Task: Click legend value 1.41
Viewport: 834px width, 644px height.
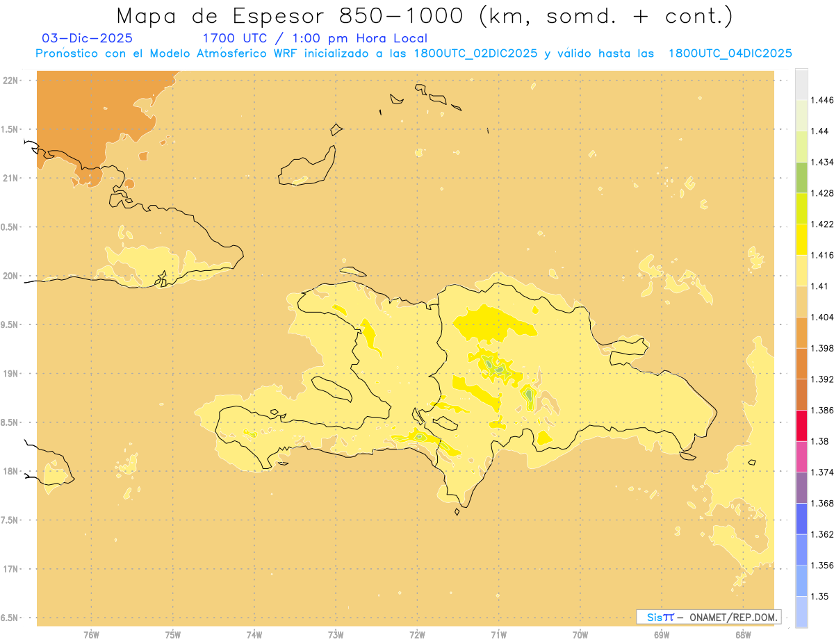Action: [x=819, y=286]
